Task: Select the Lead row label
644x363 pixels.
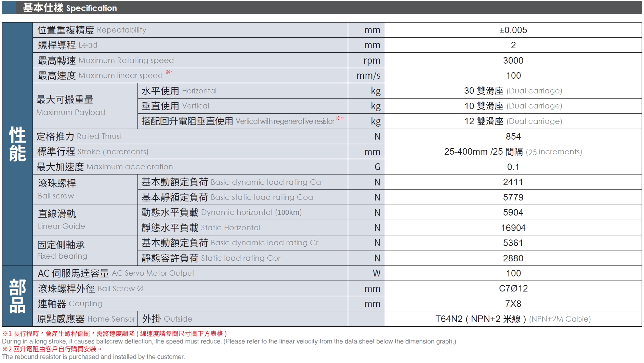Action: 67,45
